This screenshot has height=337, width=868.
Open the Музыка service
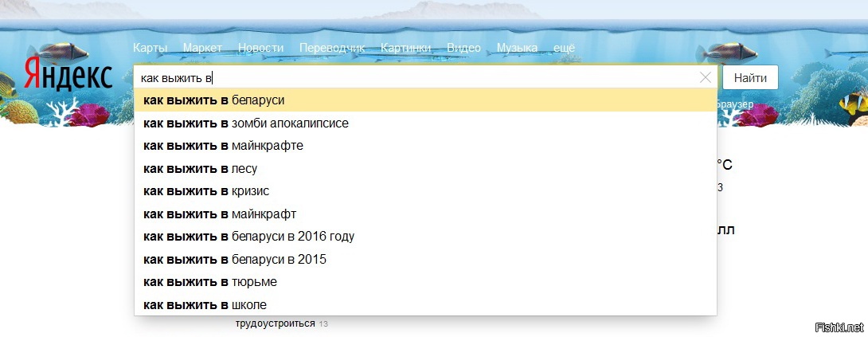pos(517,48)
